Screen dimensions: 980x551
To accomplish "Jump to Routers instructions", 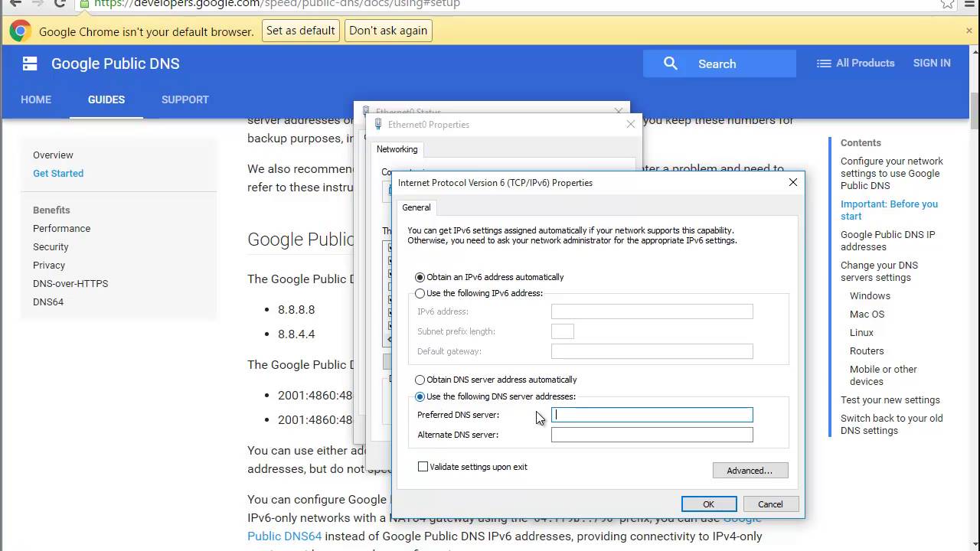I will click(x=867, y=351).
